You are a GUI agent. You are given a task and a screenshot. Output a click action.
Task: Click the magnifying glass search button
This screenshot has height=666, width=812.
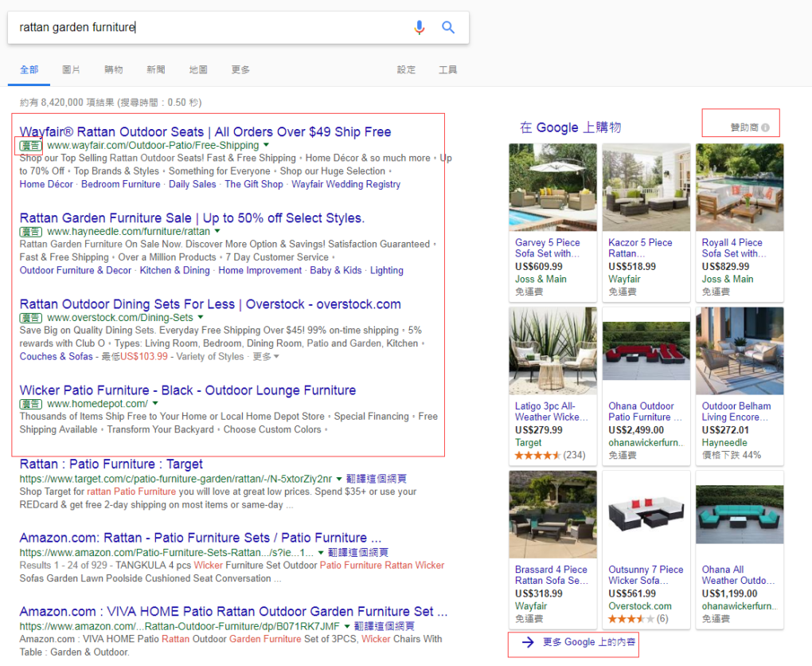point(448,27)
